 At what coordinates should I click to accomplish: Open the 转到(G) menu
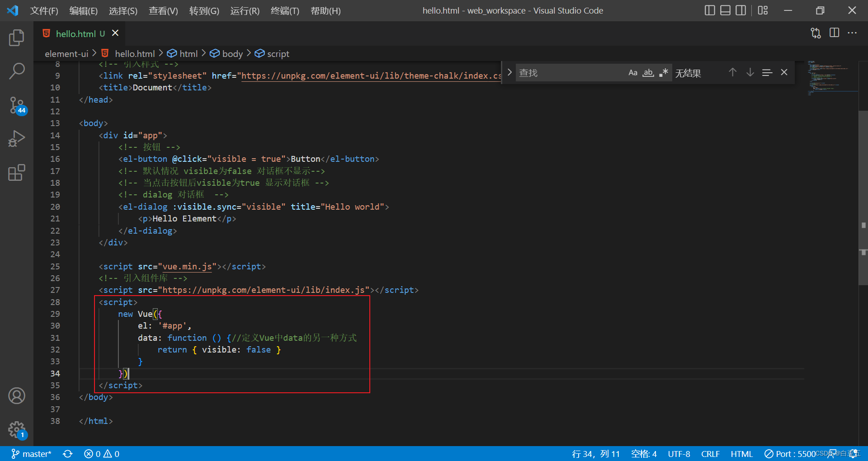[204, 10]
